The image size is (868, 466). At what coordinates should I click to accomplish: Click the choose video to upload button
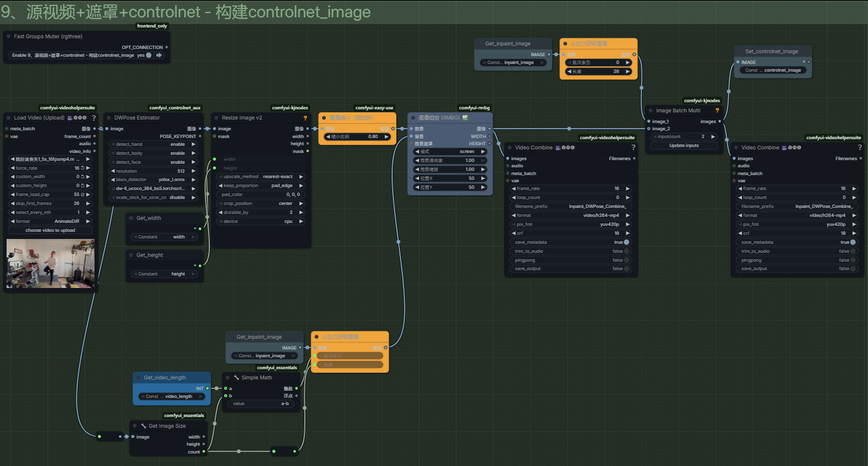coord(50,230)
